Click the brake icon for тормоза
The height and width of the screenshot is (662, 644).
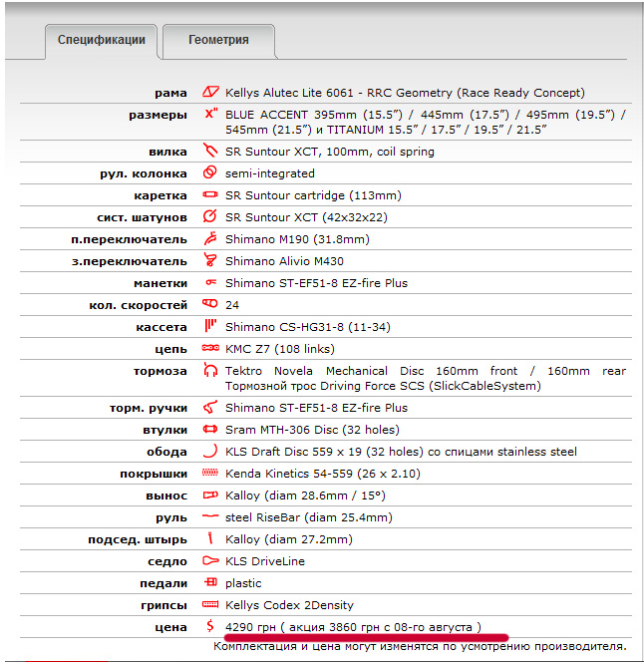tap(209, 371)
